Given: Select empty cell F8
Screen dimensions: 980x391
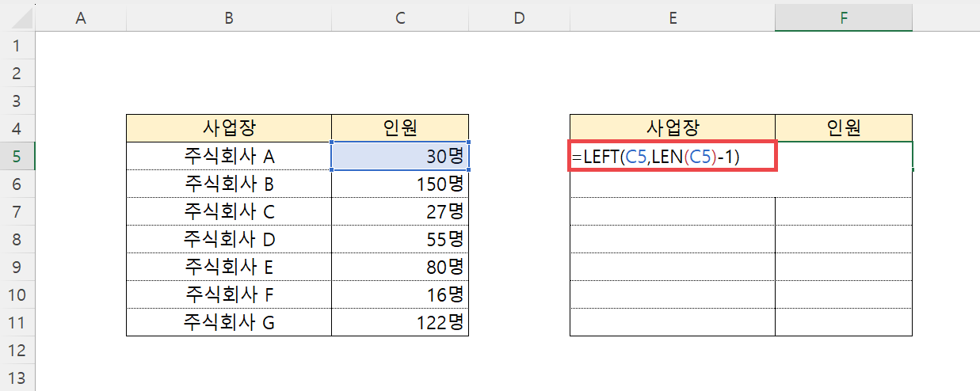Looking at the screenshot, I should pos(844,239).
